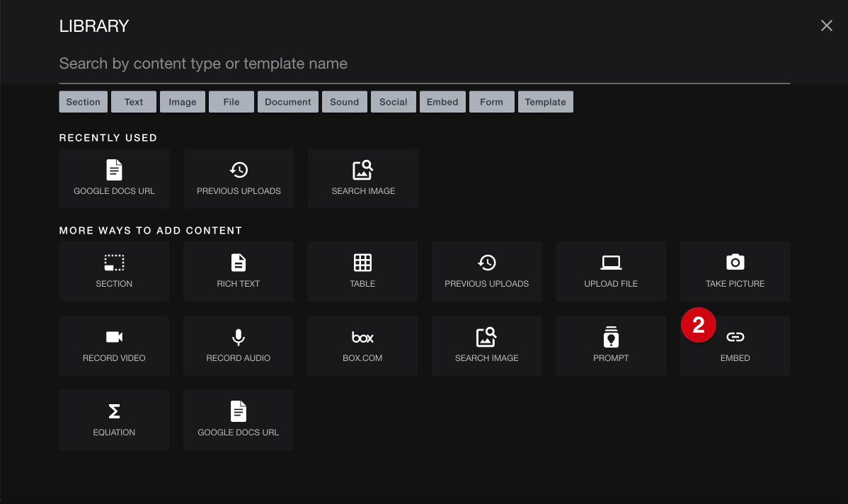Add a Rich Text block

tap(239, 271)
